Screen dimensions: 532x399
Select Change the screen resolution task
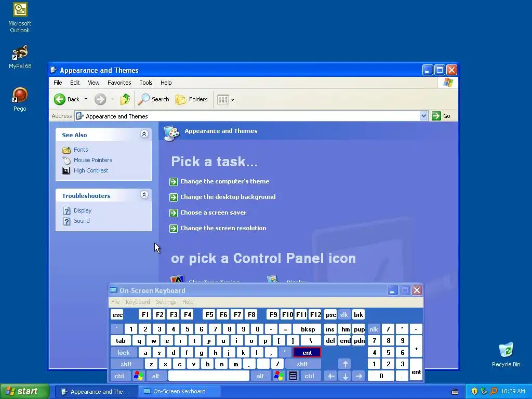coord(223,229)
